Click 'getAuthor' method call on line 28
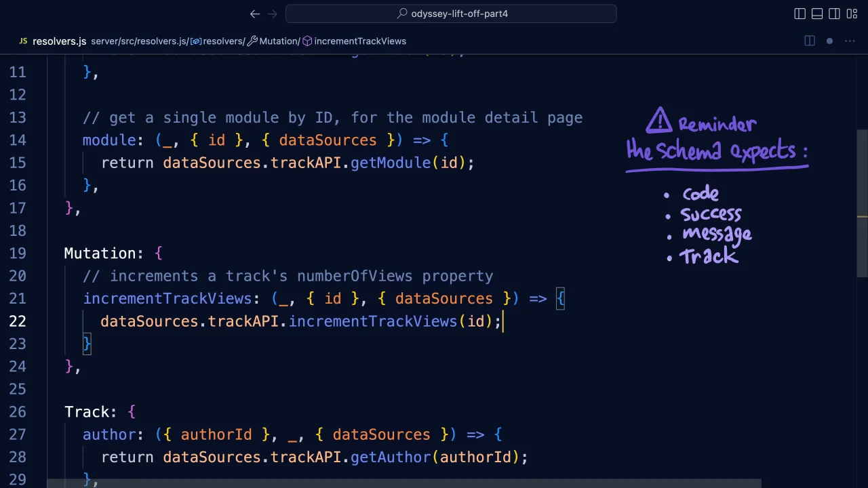The image size is (868, 488). click(x=391, y=457)
